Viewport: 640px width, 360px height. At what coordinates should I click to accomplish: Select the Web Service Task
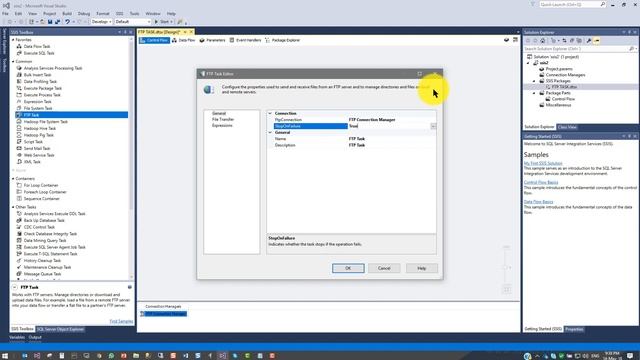tap(39, 155)
